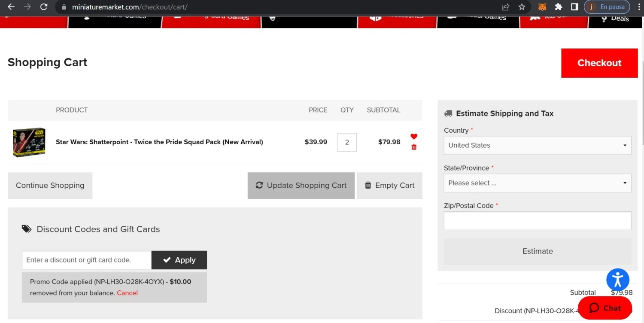The width and height of the screenshot is (644, 323).
Task: Open Star Wars: Shatterpoint product link
Action: 159,142
